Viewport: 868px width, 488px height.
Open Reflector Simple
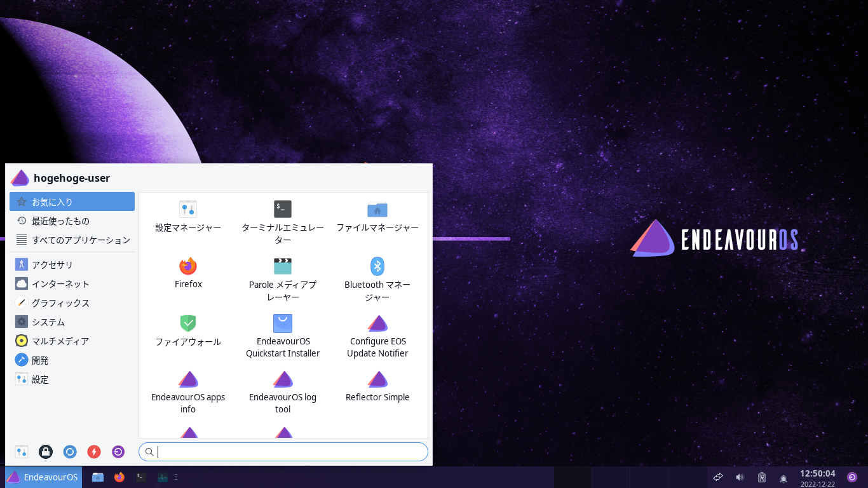point(377,386)
